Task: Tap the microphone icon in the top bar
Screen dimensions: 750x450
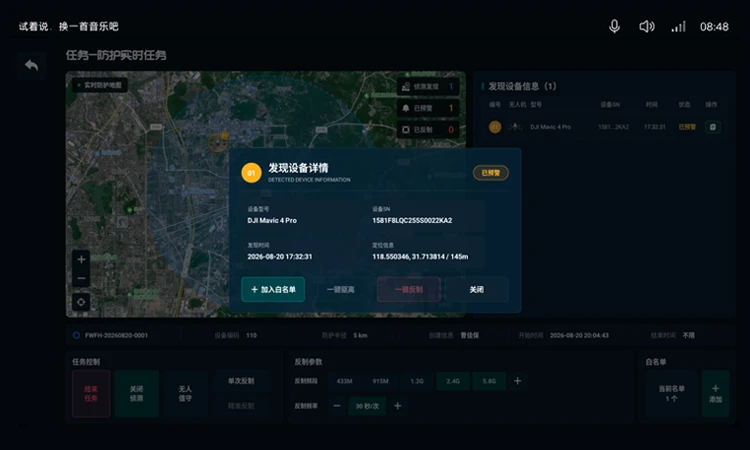Action: [614, 26]
